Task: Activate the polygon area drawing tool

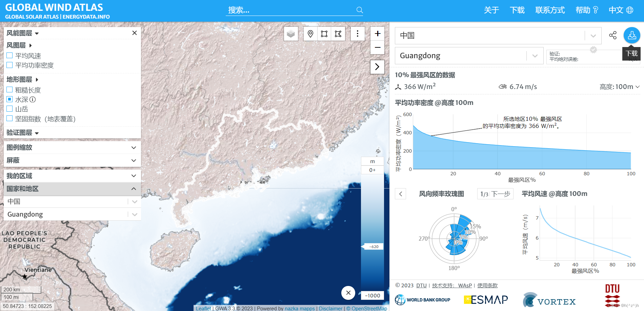Action: [338, 34]
